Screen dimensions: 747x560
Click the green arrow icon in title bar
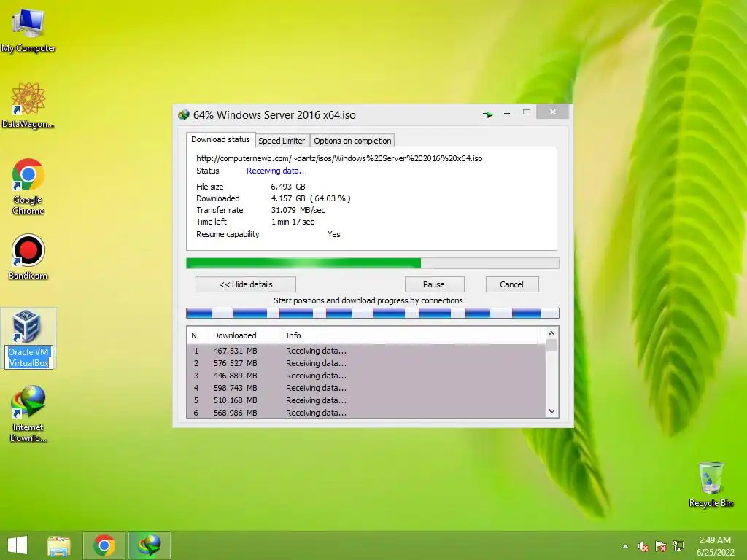[x=487, y=114]
